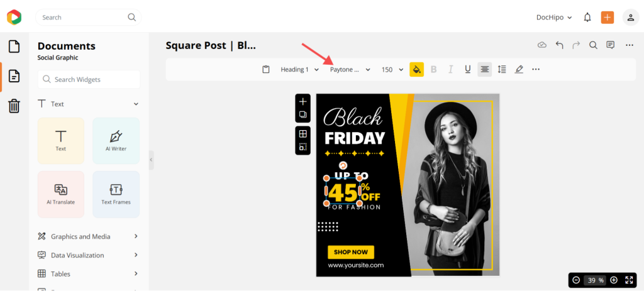Open the more options ellipsis near title
The width and height of the screenshot is (644, 291).
tap(630, 45)
